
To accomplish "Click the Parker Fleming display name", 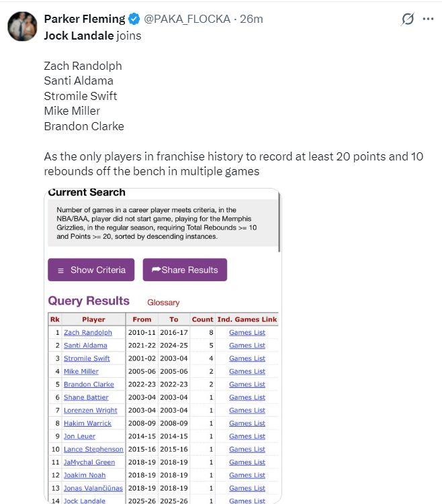I will [84, 19].
